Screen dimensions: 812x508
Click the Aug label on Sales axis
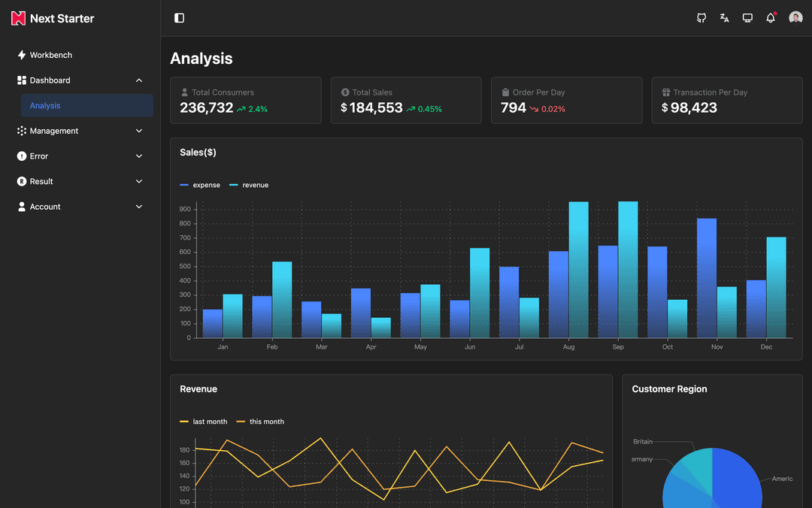tap(568, 347)
